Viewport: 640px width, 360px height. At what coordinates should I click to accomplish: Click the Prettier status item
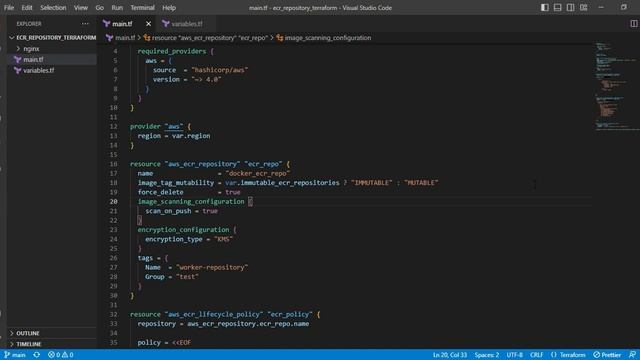pos(607,355)
